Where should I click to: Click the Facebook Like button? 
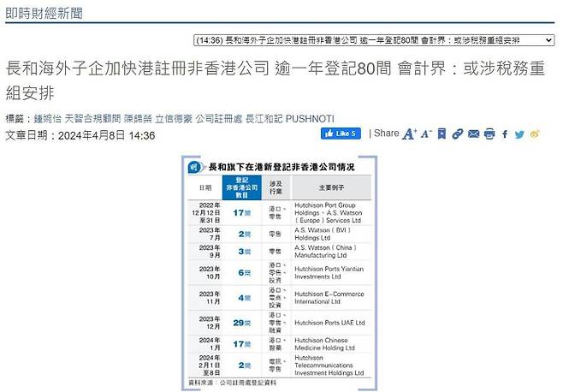[341, 134]
